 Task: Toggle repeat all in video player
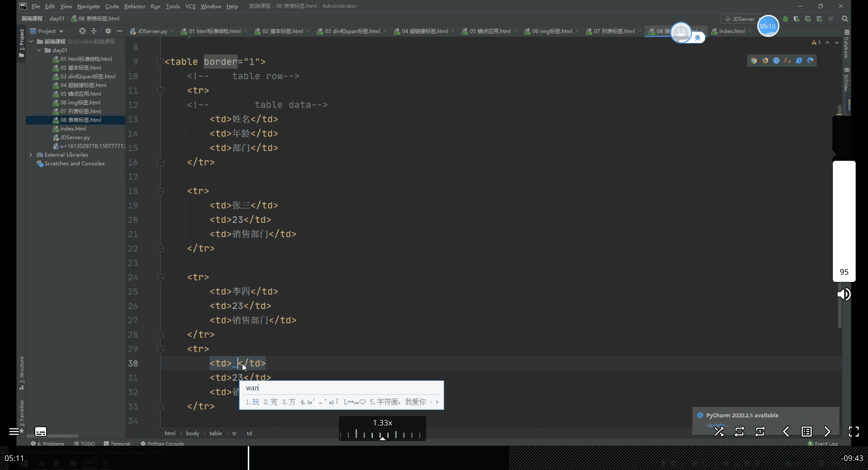coord(739,432)
